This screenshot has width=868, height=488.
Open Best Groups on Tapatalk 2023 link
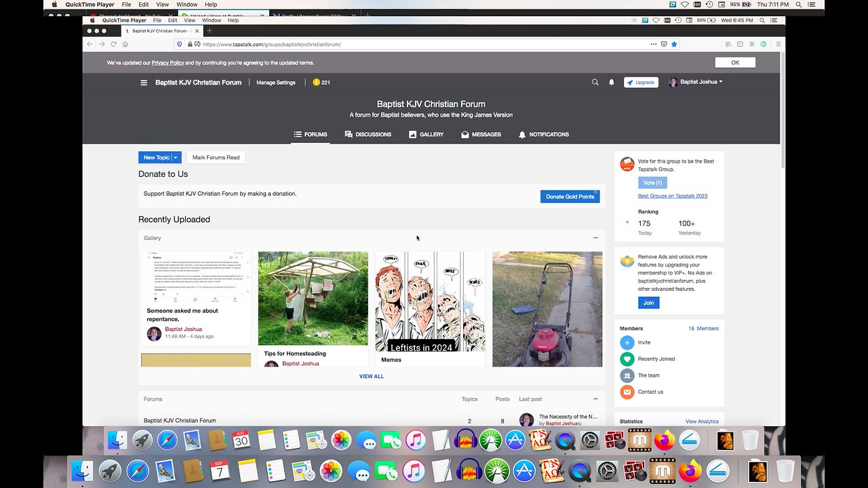coord(673,196)
